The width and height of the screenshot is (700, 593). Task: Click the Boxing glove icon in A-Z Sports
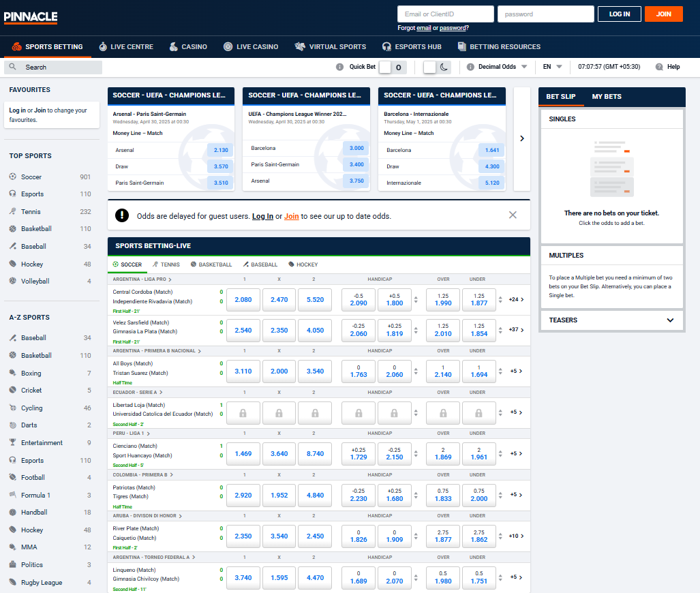pyautogui.click(x=13, y=373)
